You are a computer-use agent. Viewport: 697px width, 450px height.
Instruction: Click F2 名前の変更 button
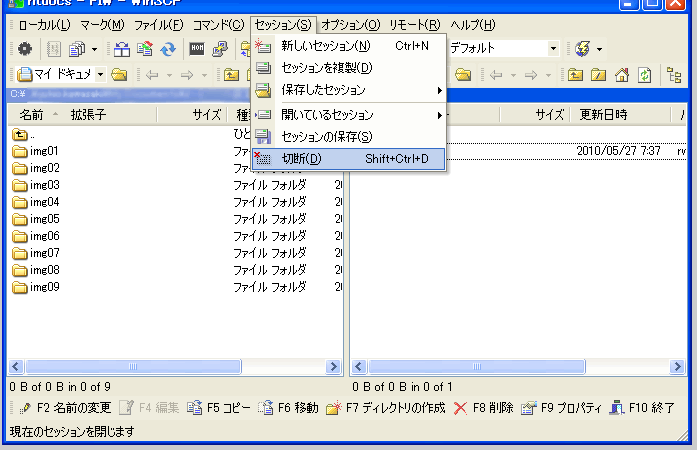point(65,408)
